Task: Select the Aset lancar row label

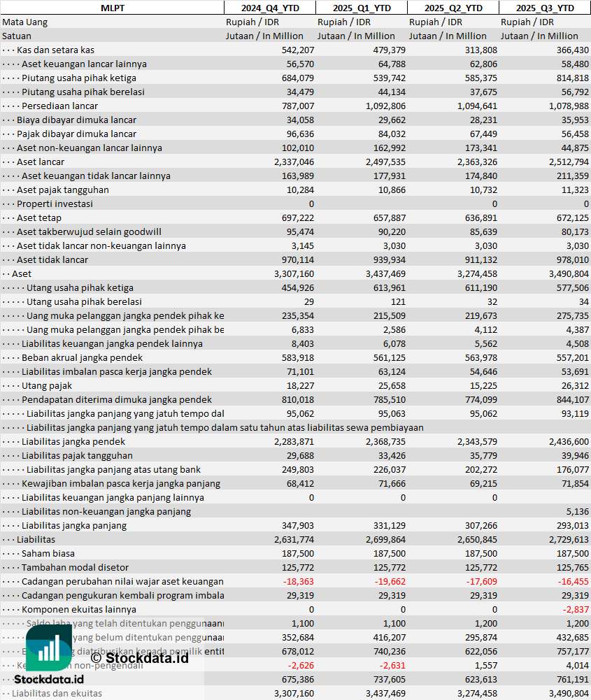Action: click(41, 162)
